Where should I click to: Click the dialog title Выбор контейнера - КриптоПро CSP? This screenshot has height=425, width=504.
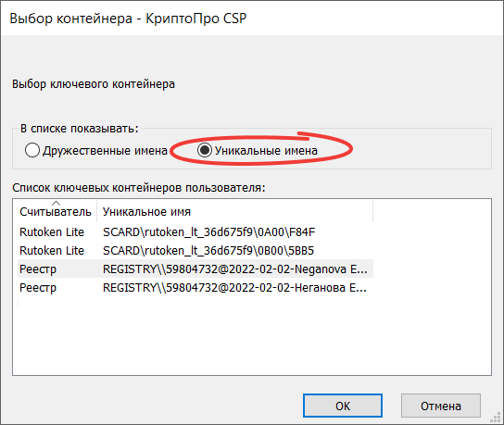(x=128, y=19)
